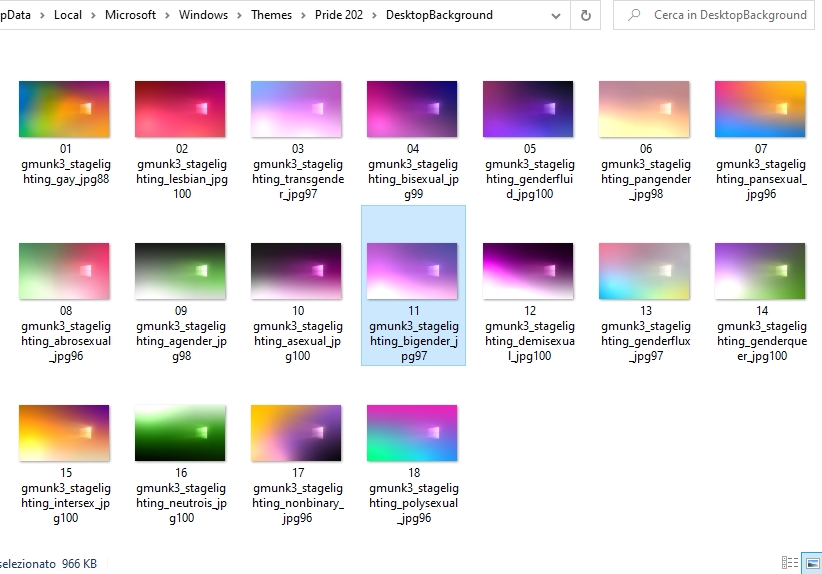Select the 16 neutrois wallpaper thumbnail
Image resolution: width=822 pixels, height=574 pixels.
tap(180, 433)
